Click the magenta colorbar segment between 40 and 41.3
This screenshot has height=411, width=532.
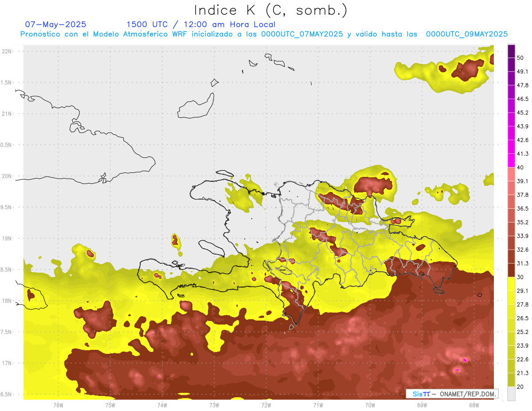pos(511,160)
